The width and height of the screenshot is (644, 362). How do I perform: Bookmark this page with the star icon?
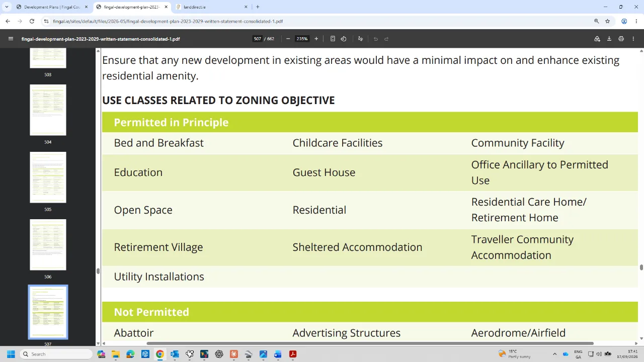click(608, 21)
